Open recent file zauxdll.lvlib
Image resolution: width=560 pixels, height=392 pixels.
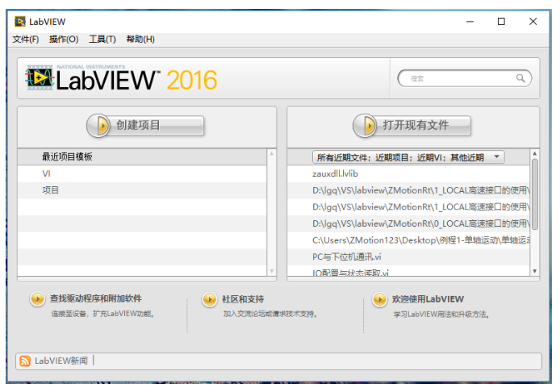click(x=408, y=174)
